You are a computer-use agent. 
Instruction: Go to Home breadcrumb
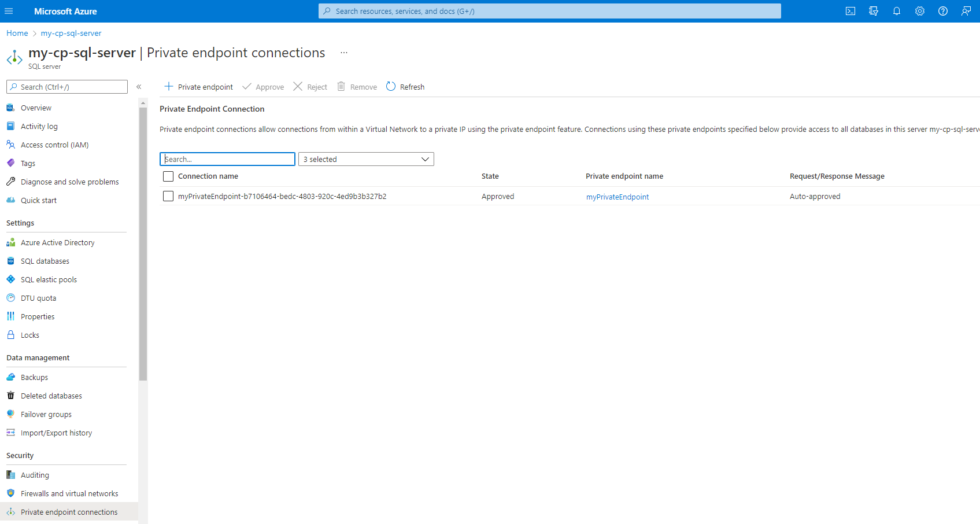click(17, 33)
